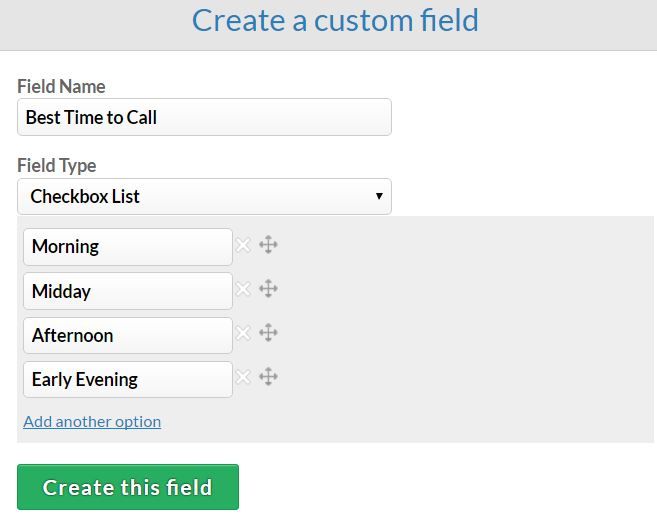This screenshot has height=521, width=657.
Task: Click into the Midday option field
Action: pyautogui.click(x=128, y=291)
